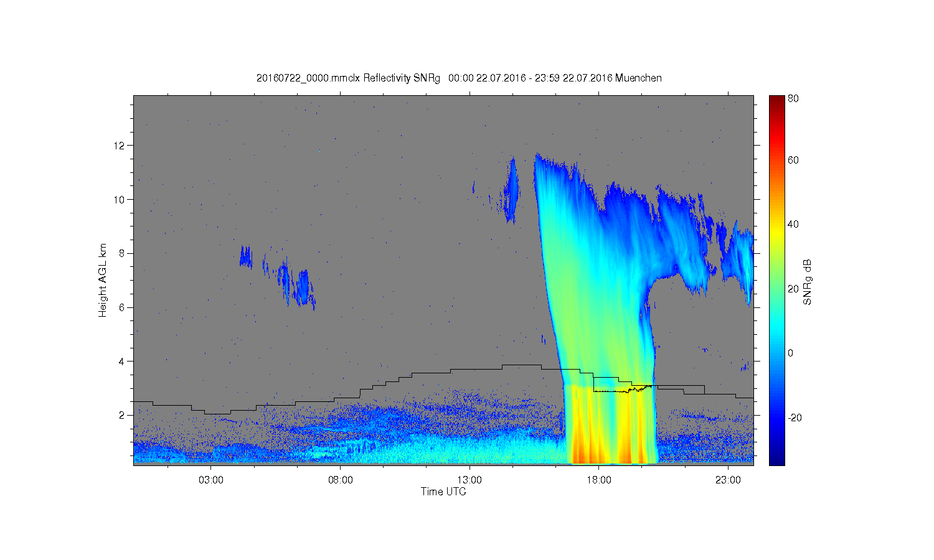Click the colorbar value 0
934x560 pixels.
(791, 353)
